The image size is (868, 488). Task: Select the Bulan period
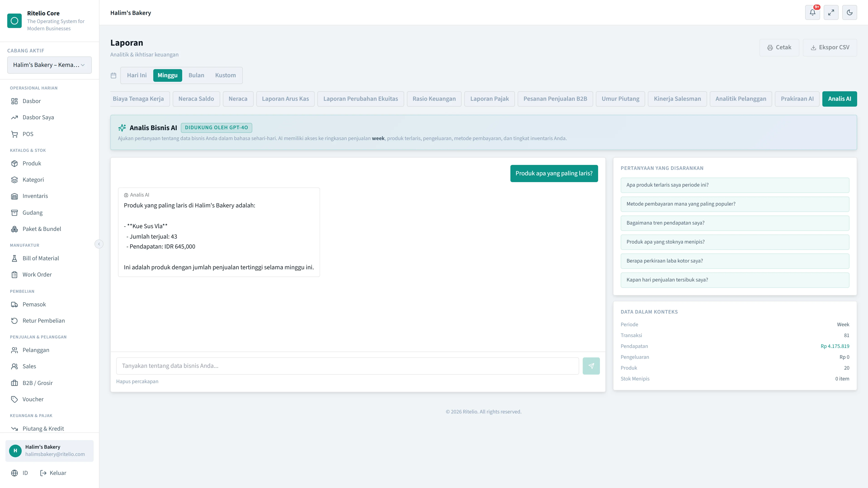click(196, 75)
